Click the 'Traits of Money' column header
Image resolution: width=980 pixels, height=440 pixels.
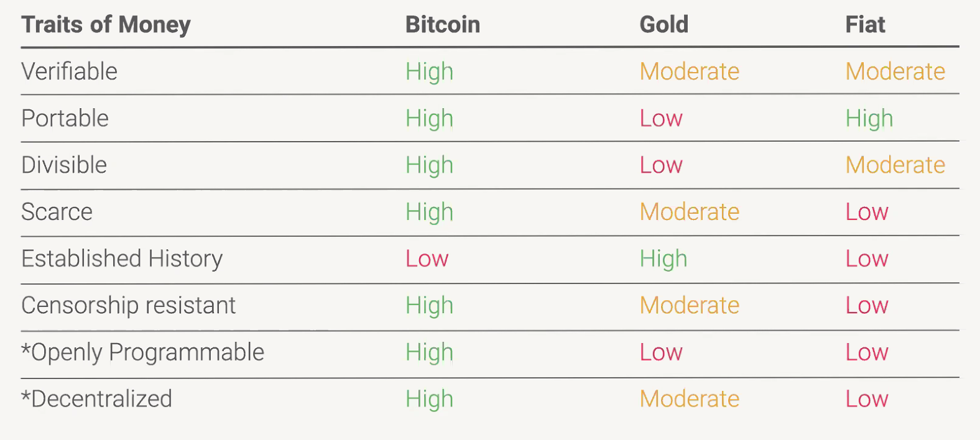click(106, 25)
